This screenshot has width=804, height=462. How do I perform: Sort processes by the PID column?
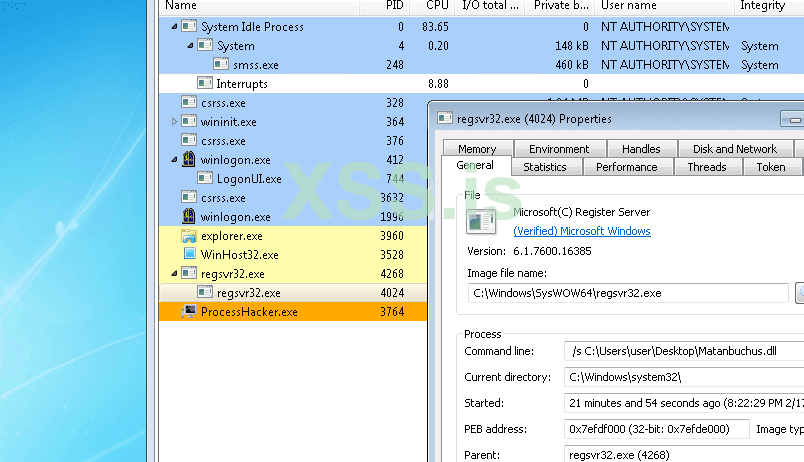point(384,6)
